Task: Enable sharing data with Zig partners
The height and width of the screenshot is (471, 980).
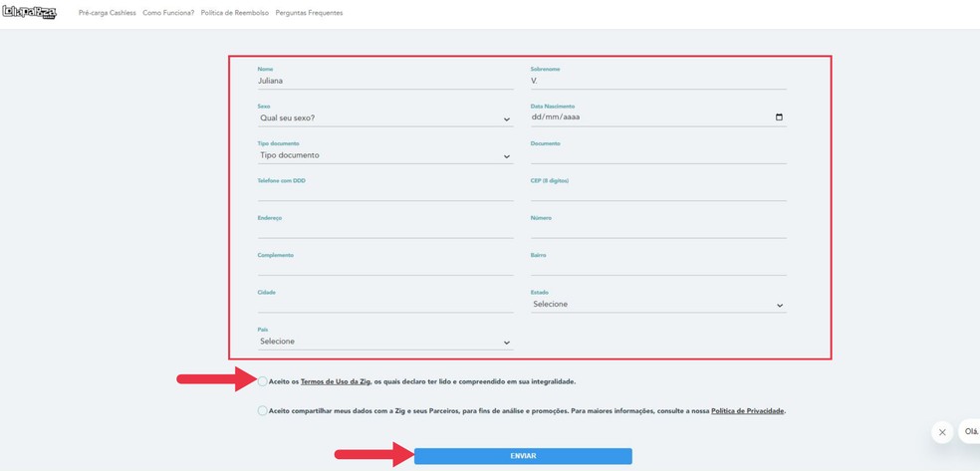Action: pos(263,410)
